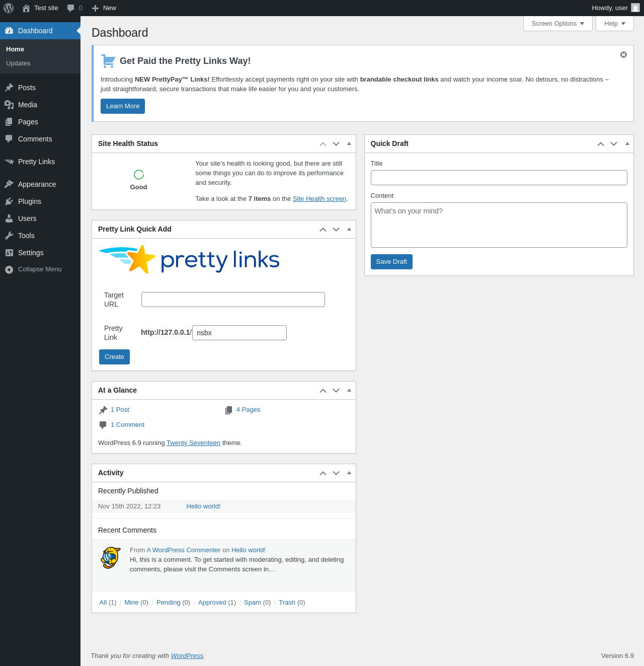Viewport: 644px width, 666px height.
Task: Open the Plugins menu
Action: 30,201
